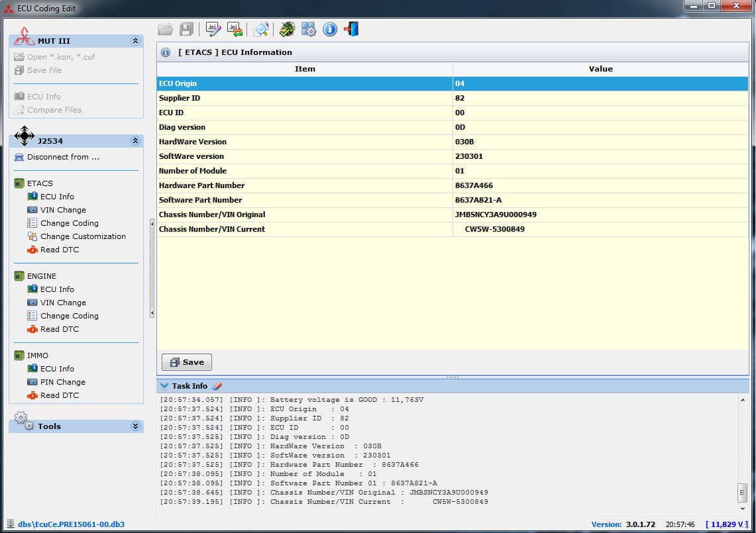Click the log scroll up arrow
The height and width of the screenshot is (533, 756).
pyautogui.click(x=743, y=400)
